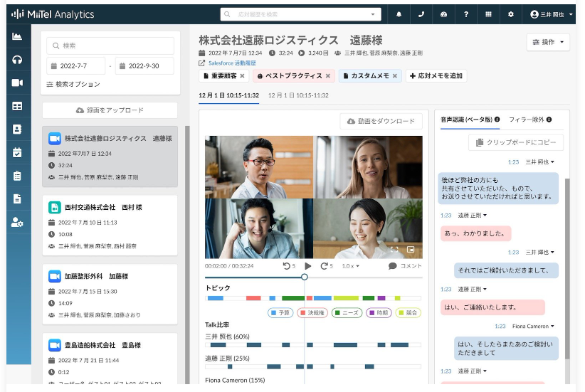Open the settings gear icon in top bar
Screen dimensions: 585x392
511,14
